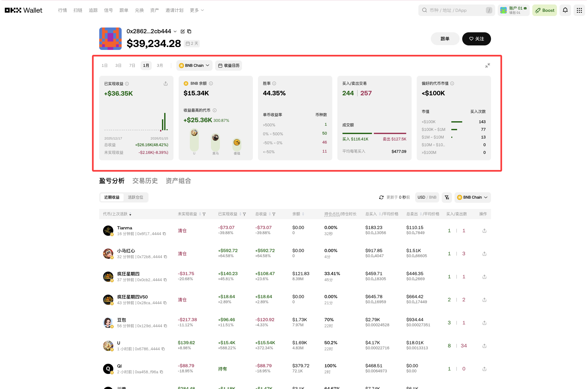Image resolution: width=588 pixels, height=389 pixels.
Task: Open BNB Chain dropdown in stats panel
Action: pos(194,66)
